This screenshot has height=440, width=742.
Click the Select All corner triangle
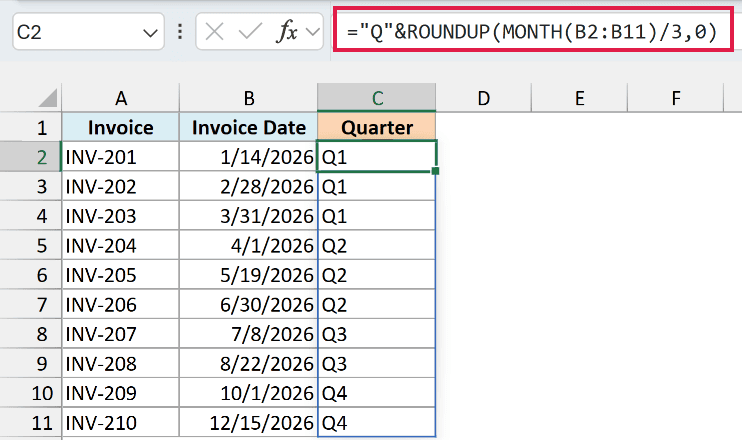coord(48,98)
